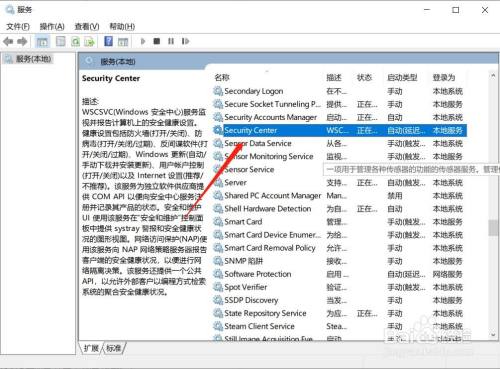Sort by the 名称 column header
This screenshot has height=369, width=500.
[x=222, y=78]
